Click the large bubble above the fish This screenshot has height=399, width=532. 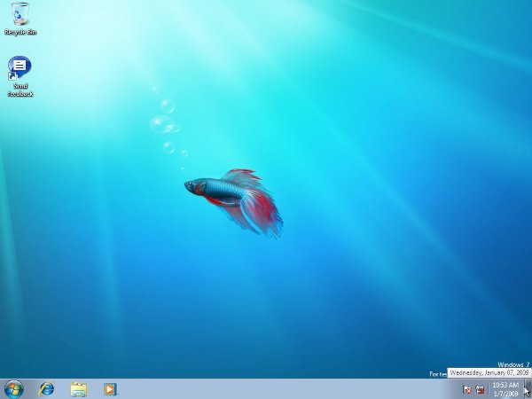pyautogui.click(x=161, y=124)
